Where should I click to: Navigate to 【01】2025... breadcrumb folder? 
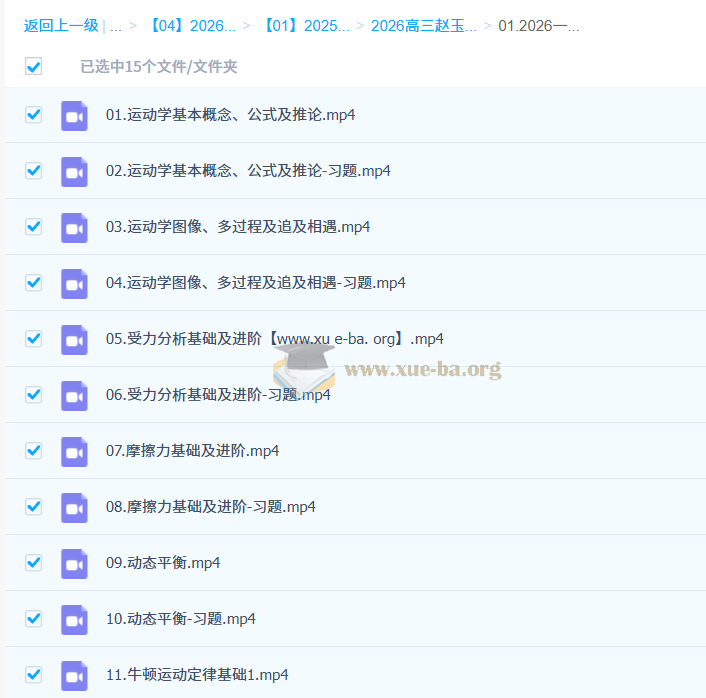pos(306,26)
